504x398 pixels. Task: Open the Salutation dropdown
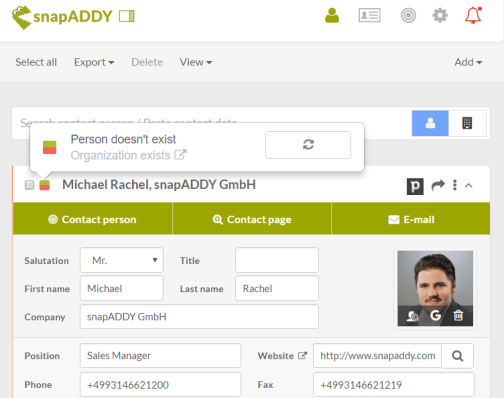(122, 260)
